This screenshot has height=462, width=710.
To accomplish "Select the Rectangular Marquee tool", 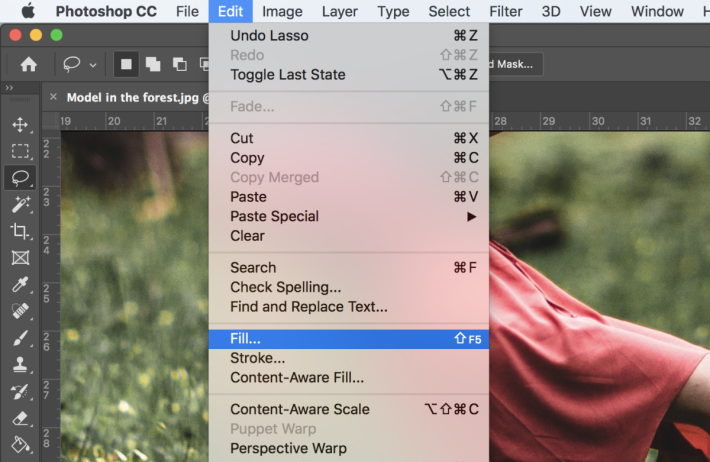I will 20,151.
